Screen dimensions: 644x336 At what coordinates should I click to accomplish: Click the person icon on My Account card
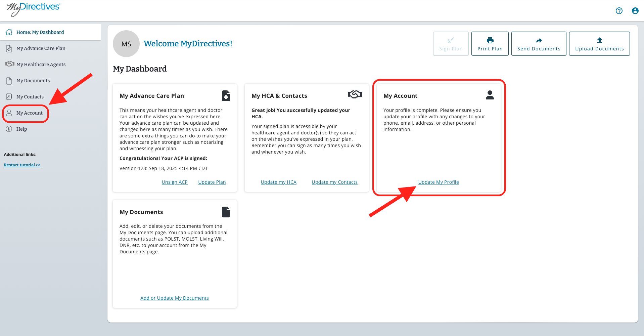point(490,95)
